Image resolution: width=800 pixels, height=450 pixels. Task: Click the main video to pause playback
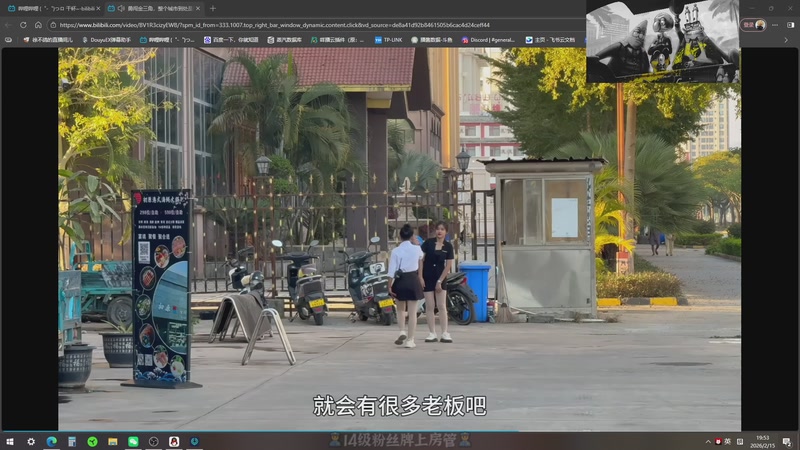click(x=399, y=239)
